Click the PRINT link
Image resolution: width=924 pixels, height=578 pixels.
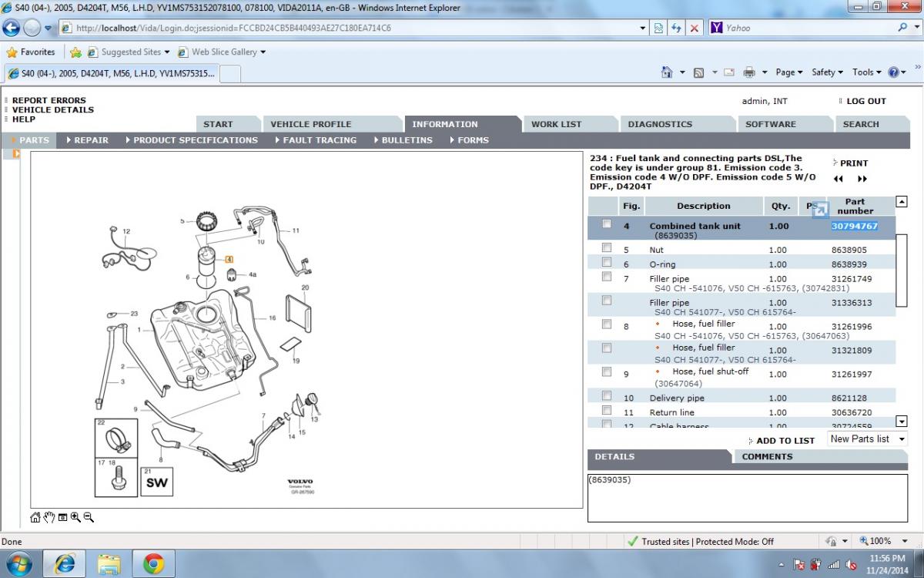coord(854,163)
